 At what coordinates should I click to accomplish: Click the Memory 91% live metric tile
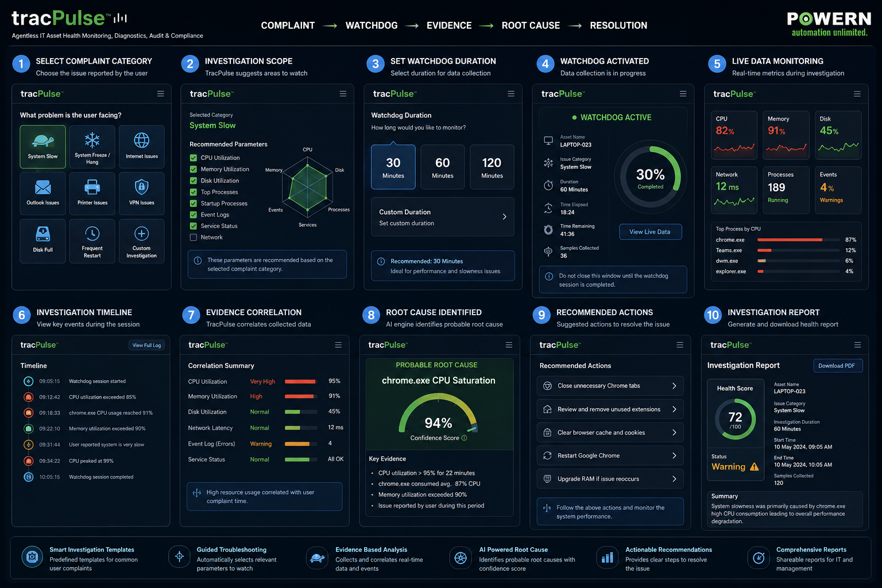click(786, 135)
